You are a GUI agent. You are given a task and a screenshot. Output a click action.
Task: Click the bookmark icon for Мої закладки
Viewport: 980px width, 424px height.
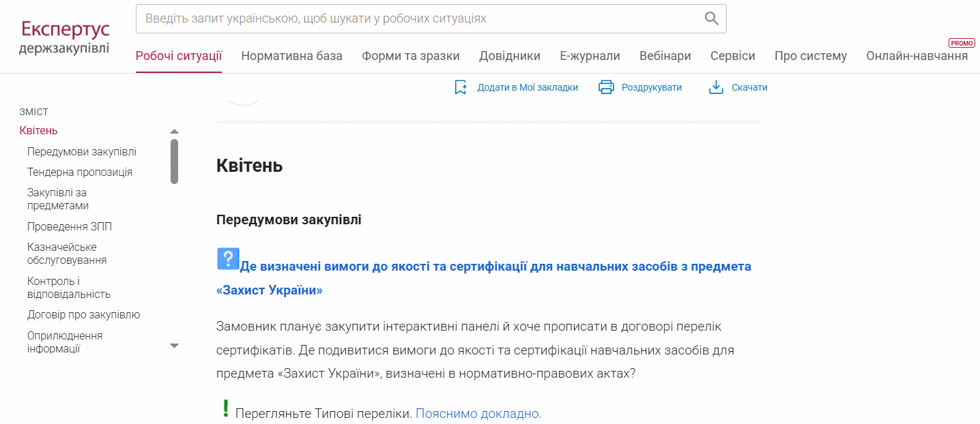coord(461,87)
